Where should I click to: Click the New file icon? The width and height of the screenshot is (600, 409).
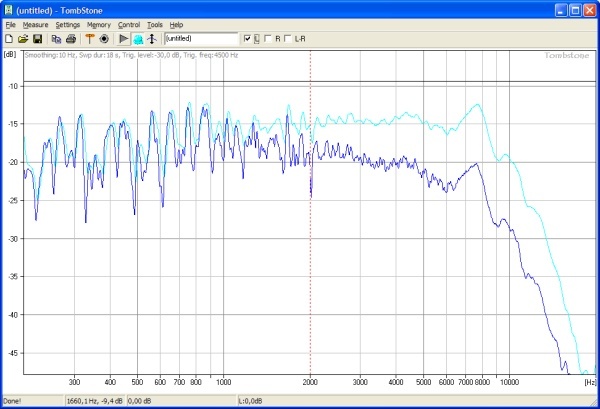click(9, 39)
